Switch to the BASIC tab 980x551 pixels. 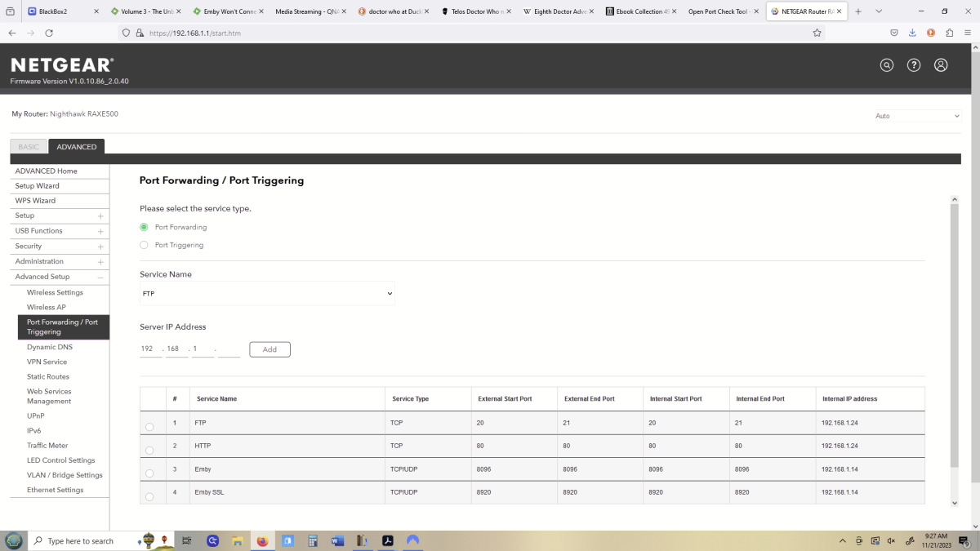point(29,147)
